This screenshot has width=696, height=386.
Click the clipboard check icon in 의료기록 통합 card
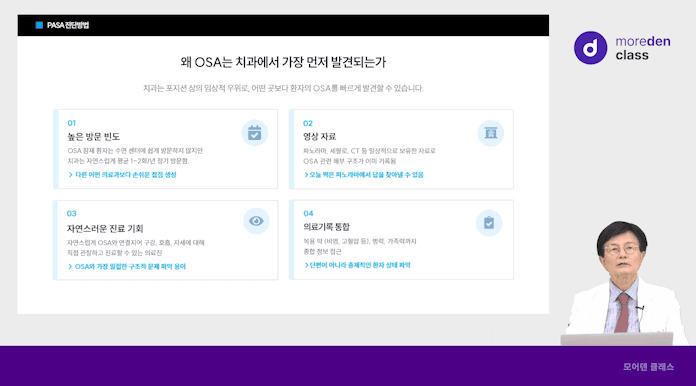pyautogui.click(x=489, y=223)
